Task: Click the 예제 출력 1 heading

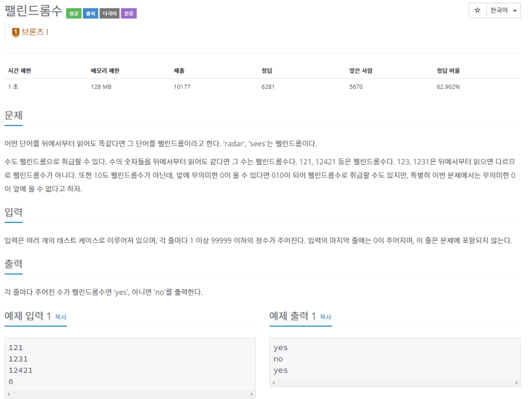Action: [293, 316]
